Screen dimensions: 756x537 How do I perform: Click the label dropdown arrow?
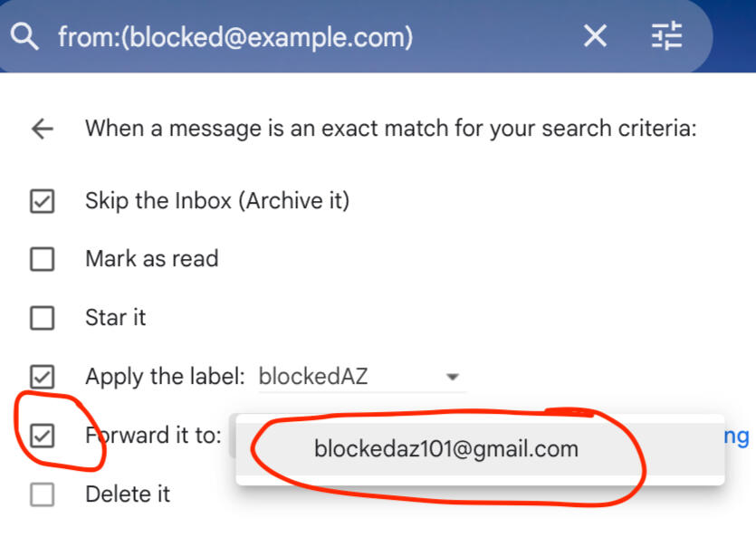tap(453, 378)
